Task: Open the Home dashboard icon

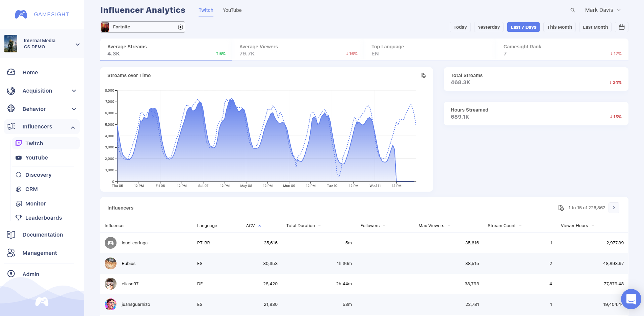Action: click(11, 72)
